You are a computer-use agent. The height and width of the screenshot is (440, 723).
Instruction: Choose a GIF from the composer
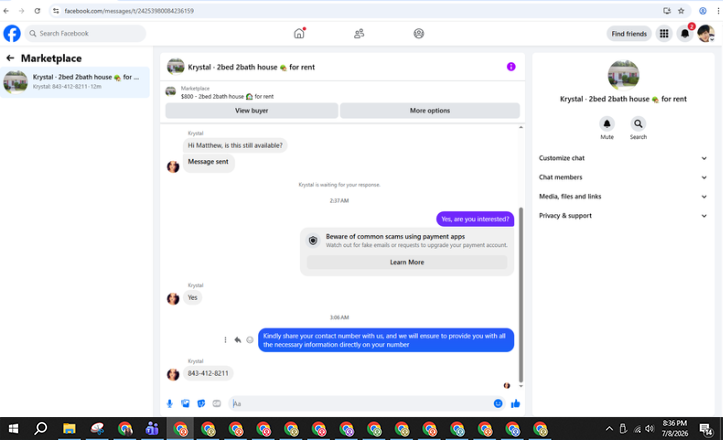coord(217,404)
